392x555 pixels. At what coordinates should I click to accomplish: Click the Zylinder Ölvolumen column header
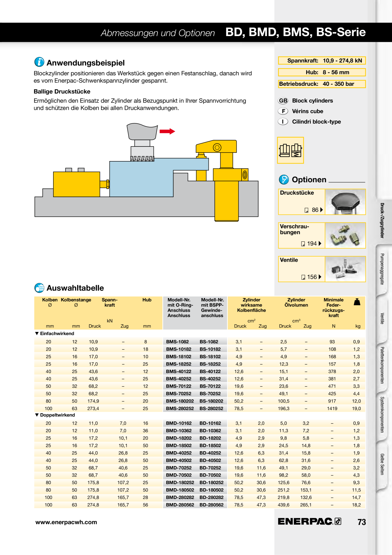coord(296,302)
